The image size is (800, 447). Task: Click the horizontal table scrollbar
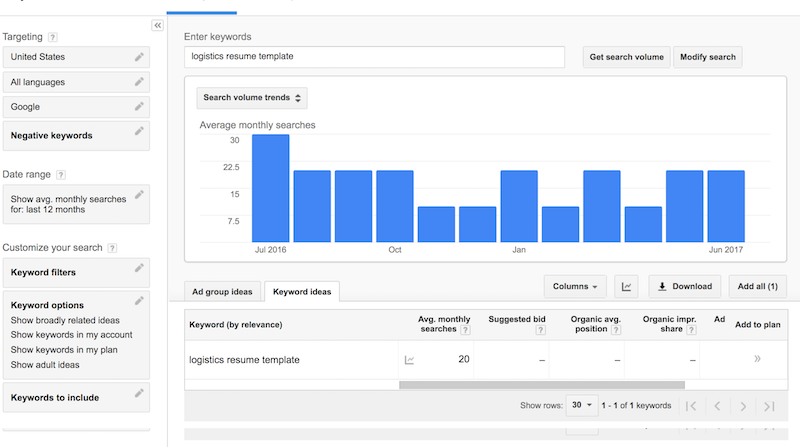point(542,385)
